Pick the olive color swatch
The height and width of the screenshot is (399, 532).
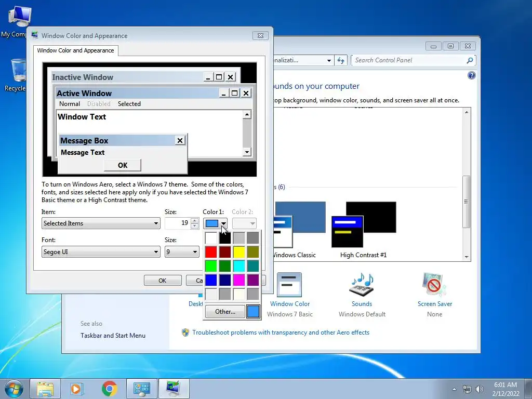click(x=253, y=252)
